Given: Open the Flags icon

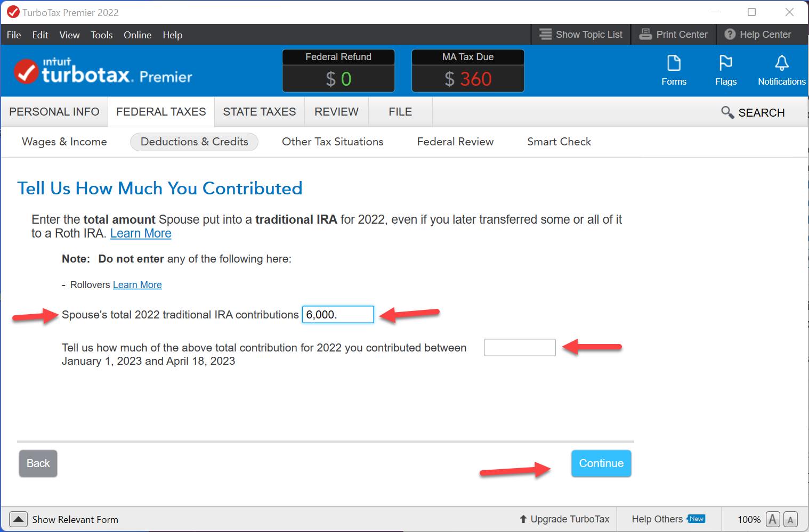Looking at the screenshot, I should [726, 70].
